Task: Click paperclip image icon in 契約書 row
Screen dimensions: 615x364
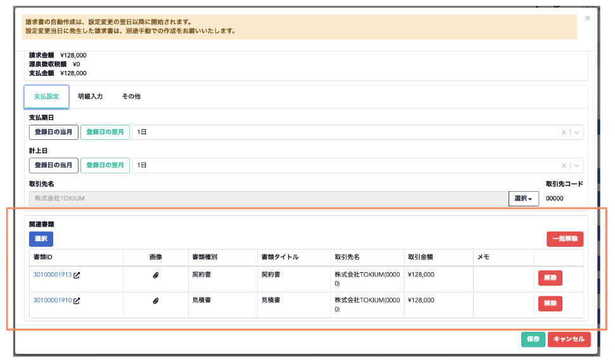Action: 156,275
